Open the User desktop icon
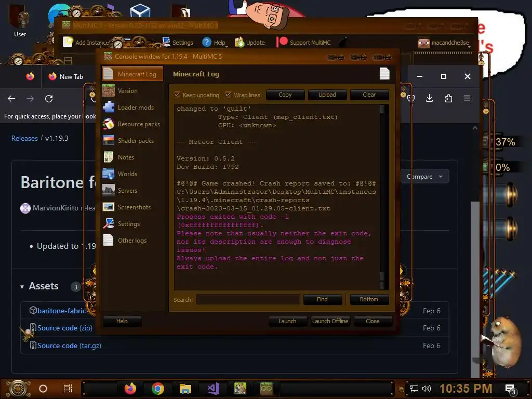This screenshot has height=399, width=532. coord(20,21)
